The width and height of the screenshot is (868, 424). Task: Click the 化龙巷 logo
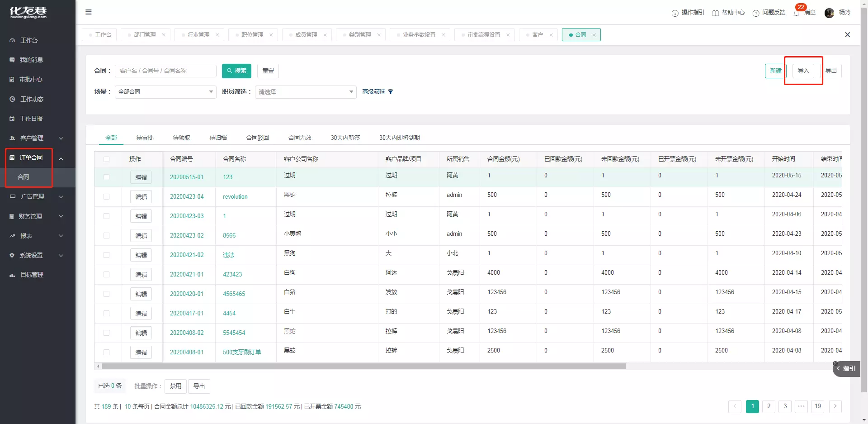(x=28, y=12)
